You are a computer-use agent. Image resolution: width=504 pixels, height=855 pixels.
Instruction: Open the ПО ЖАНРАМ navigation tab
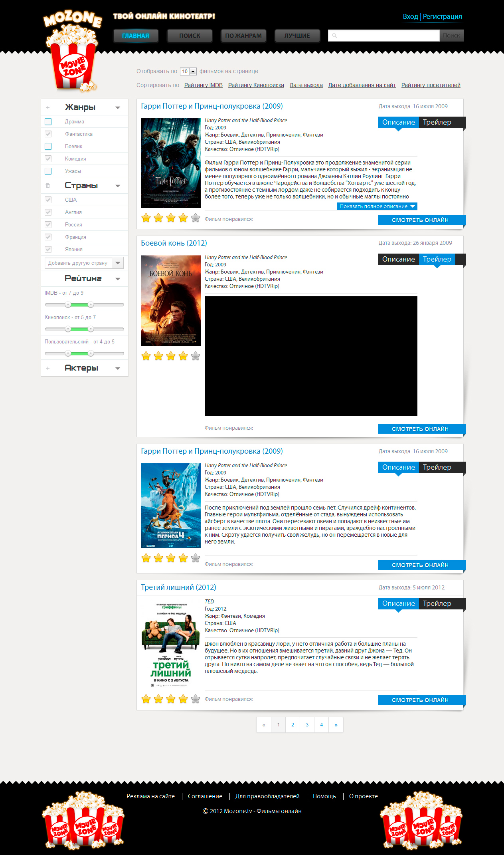point(243,36)
